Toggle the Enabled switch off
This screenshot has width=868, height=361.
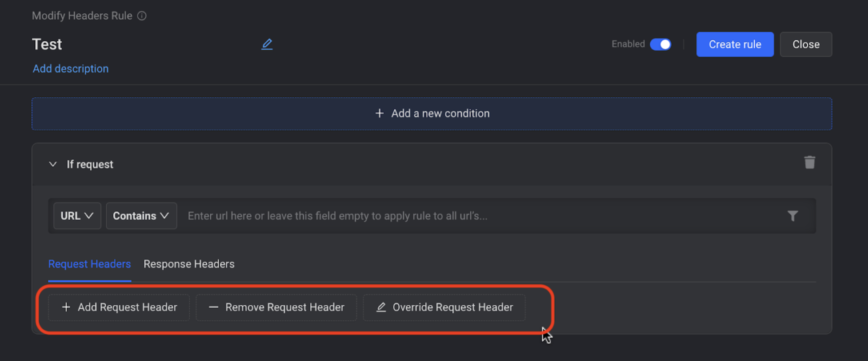point(660,44)
